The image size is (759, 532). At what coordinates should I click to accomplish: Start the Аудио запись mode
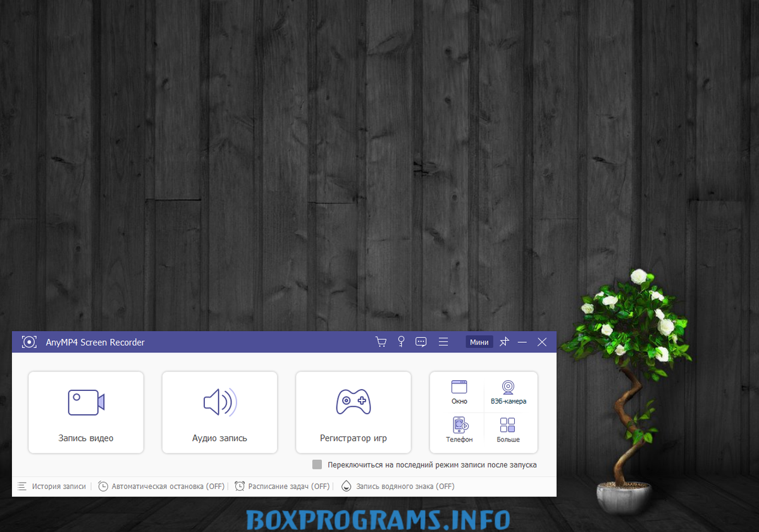pyautogui.click(x=219, y=412)
